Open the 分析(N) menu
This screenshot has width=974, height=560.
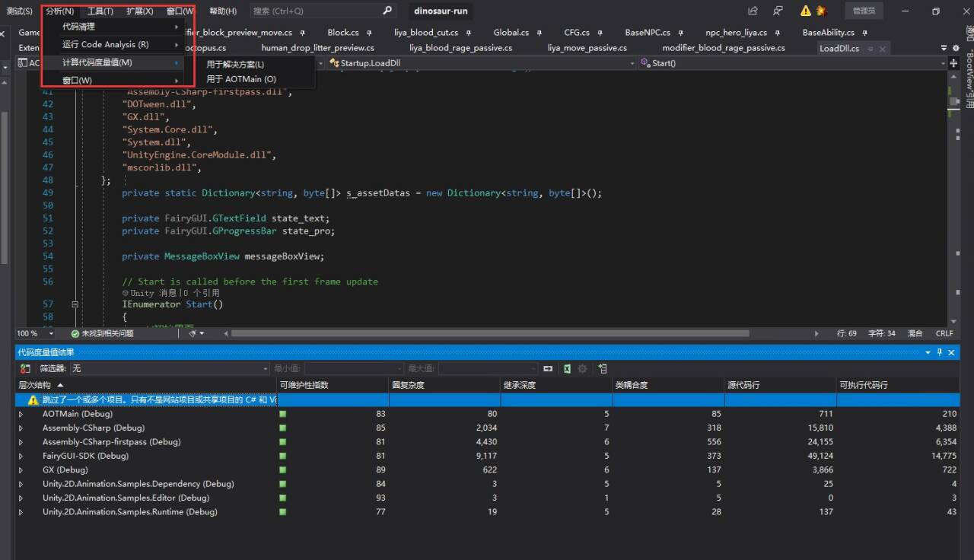coord(59,11)
